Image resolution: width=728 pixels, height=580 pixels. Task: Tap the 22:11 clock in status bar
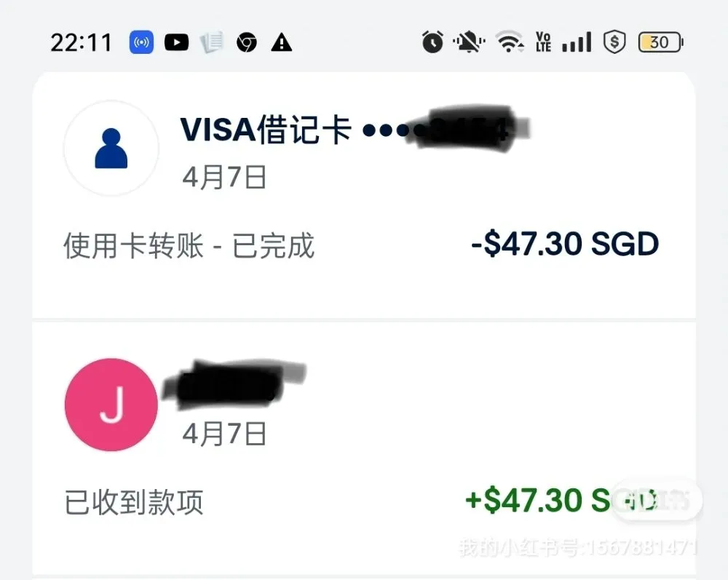pyautogui.click(x=82, y=43)
